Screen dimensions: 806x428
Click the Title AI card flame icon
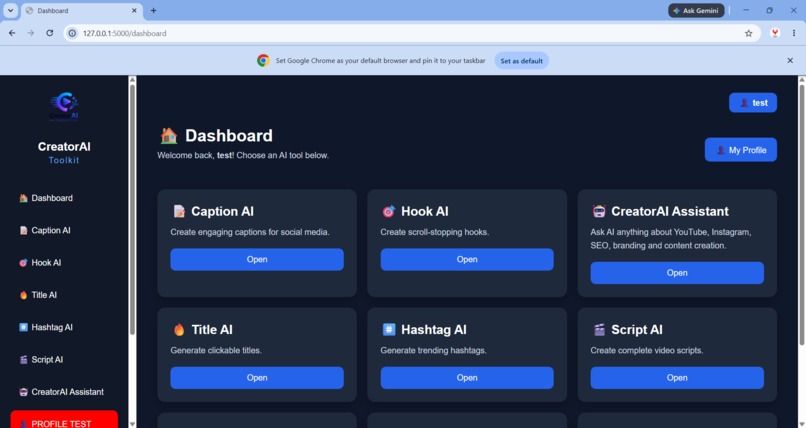[x=179, y=329]
